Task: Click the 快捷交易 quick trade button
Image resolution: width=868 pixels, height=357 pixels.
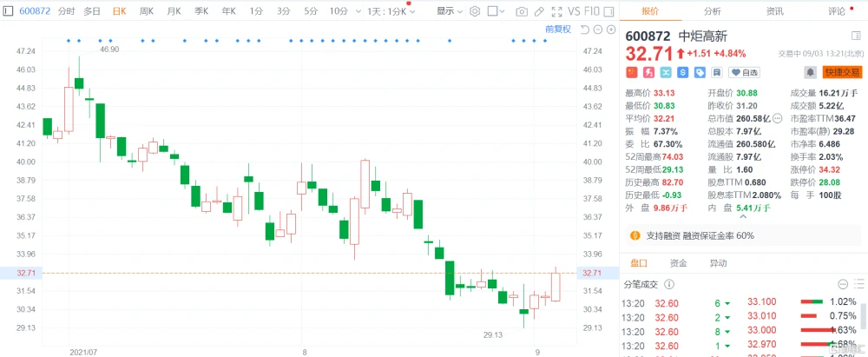Action: click(843, 72)
